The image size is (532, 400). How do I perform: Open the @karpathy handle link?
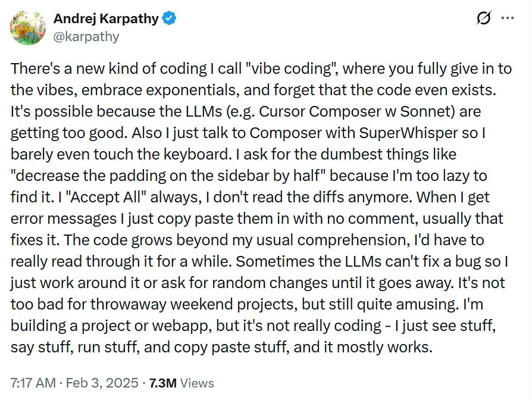click(x=86, y=37)
